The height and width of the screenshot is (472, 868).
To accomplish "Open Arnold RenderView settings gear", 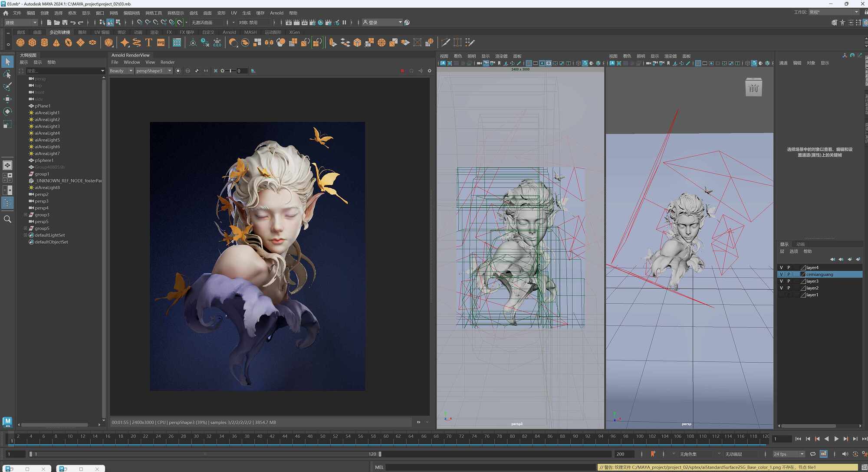I will 430,71.
